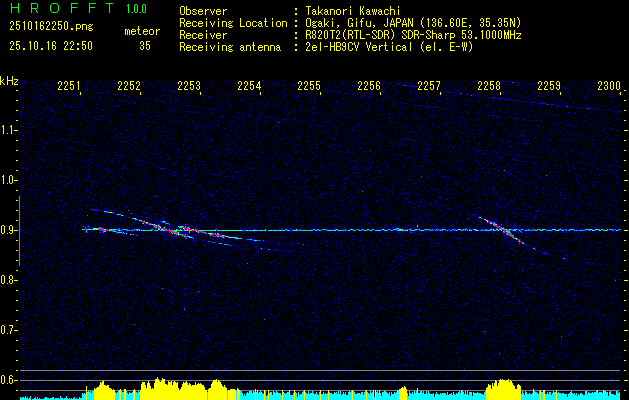Click the timestamp 25.10.16 22:50
Viewport: 629px width, 400px height.
(51, 46)
